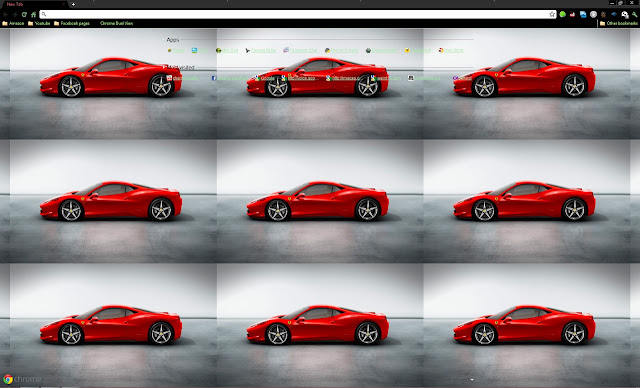Open the black-and-white icon most visited link
640x388 pixels.
tap(424, 78)
